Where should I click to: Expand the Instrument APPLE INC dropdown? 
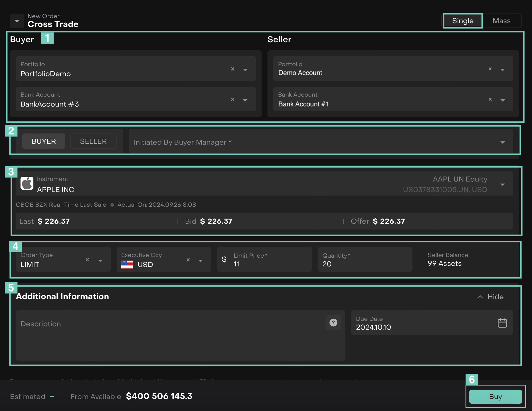[502, 184]
